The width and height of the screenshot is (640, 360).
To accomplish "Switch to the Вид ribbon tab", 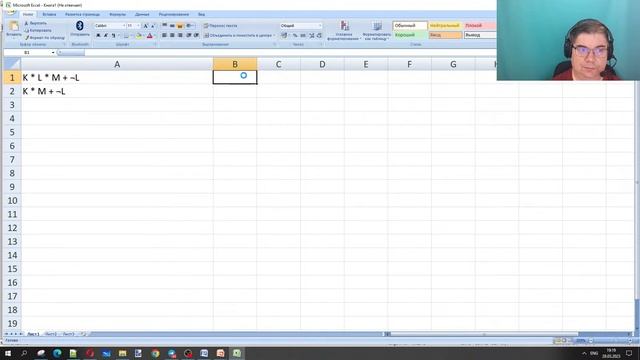I will 201,14.
